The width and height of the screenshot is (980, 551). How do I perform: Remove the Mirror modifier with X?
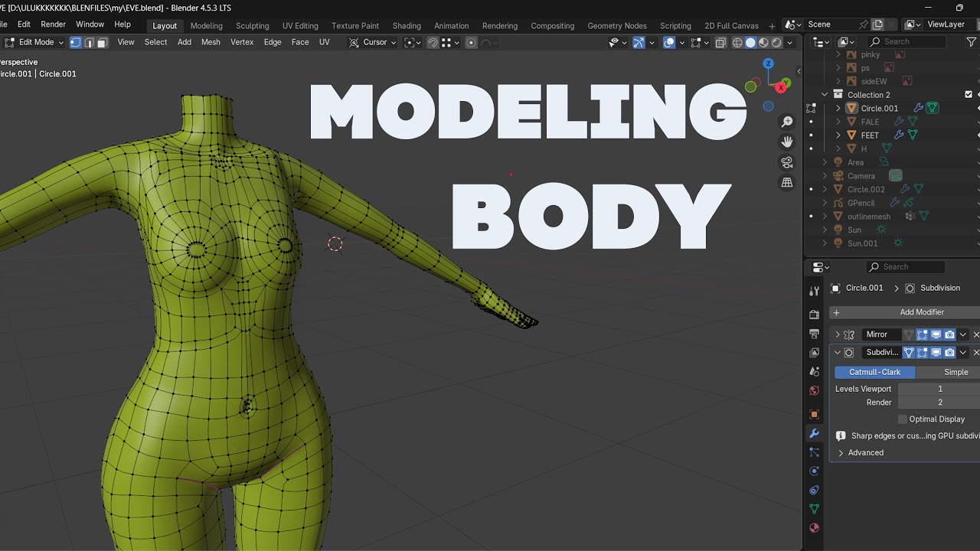pos(976,334)
